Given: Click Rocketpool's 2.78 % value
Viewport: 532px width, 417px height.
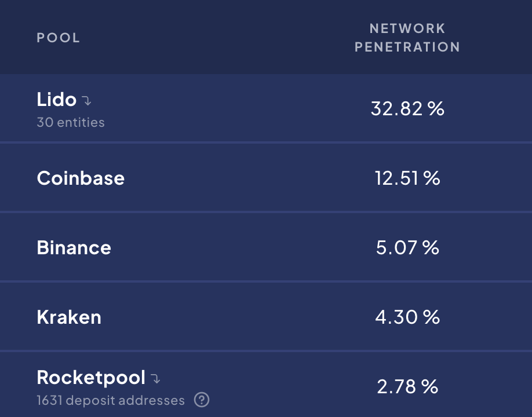Looking at the screenshot, I should click(407, 386).
